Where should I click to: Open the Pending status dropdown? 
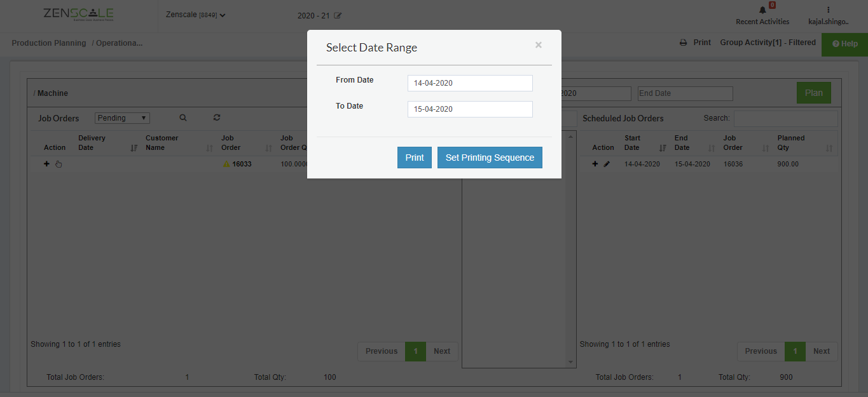tap(122, 118)
